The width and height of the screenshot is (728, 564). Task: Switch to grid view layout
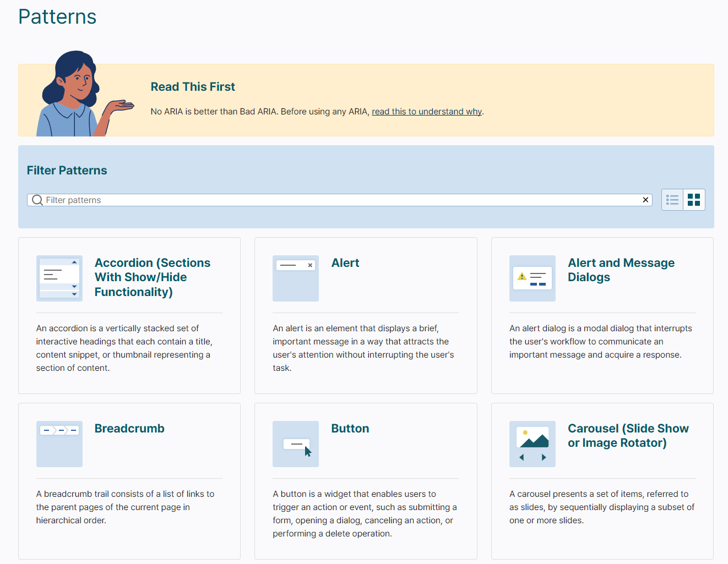pos(694,200)
